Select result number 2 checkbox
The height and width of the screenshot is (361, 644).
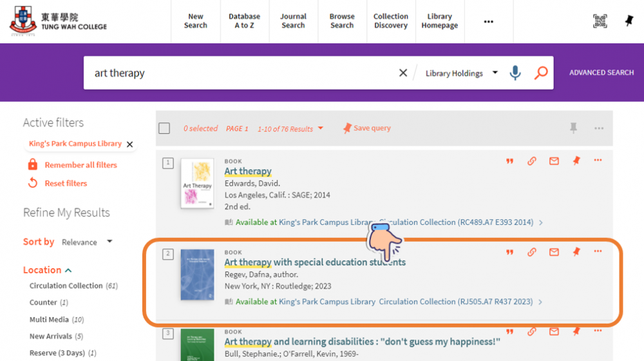[x=167, y=254]
